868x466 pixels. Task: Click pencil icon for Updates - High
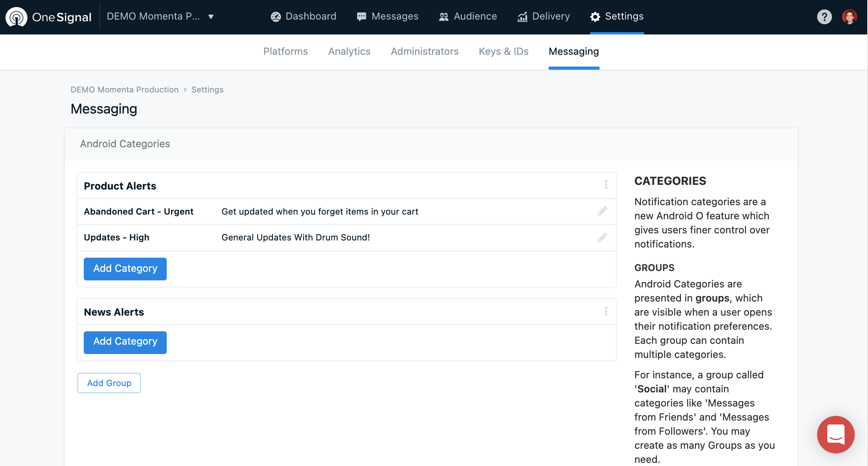tap(602, 237)
